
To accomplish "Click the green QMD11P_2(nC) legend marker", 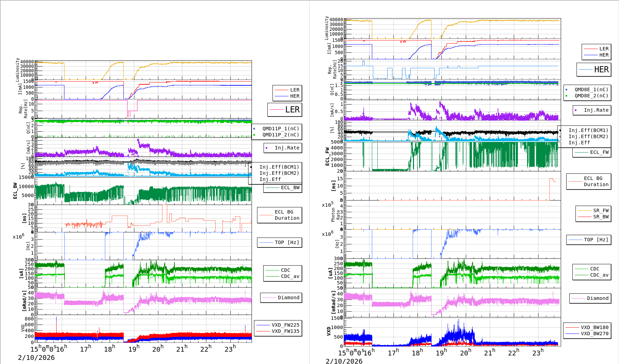I will tap(254, 135).
